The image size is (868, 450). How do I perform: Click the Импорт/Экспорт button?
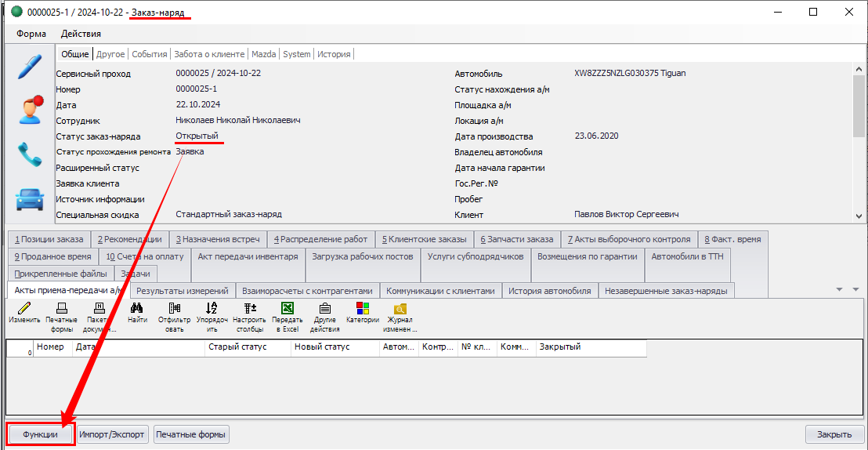pyautogui.click(x=112, y=434)
